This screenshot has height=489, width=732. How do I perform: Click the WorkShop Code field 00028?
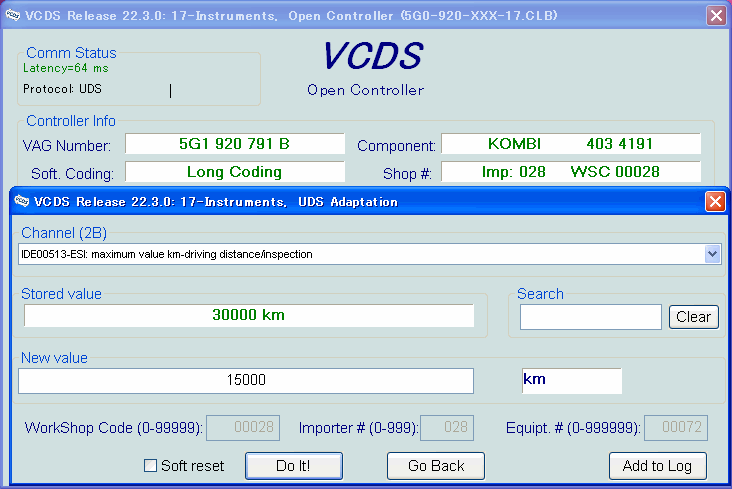click(243, 427)
